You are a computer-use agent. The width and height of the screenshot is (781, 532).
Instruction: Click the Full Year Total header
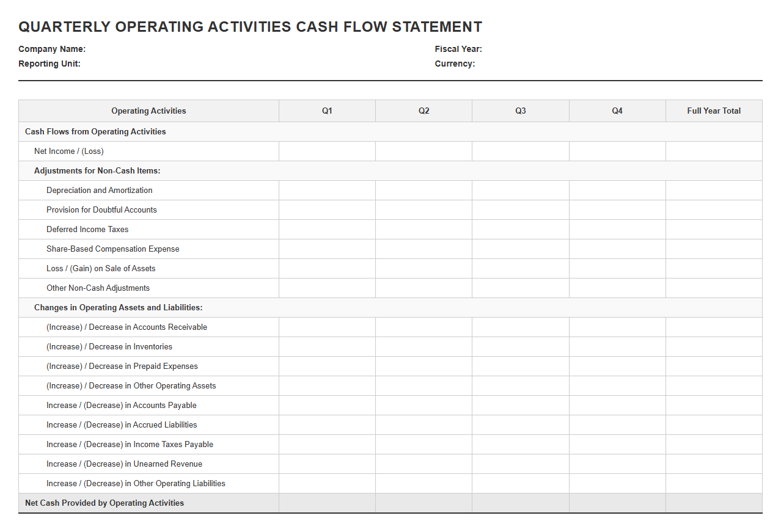tap(714, 111)
